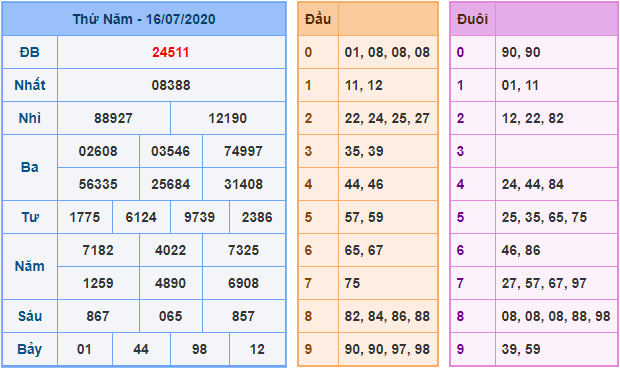Screen dimensions: 620x369
Task: Select number 01 in the Bảy row
Action: 84,349
